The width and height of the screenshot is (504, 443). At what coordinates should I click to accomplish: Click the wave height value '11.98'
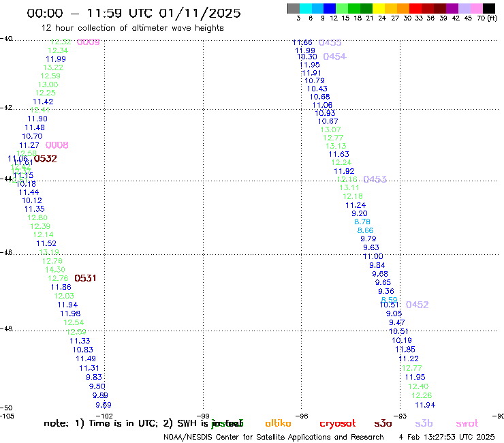click(70, 314)
